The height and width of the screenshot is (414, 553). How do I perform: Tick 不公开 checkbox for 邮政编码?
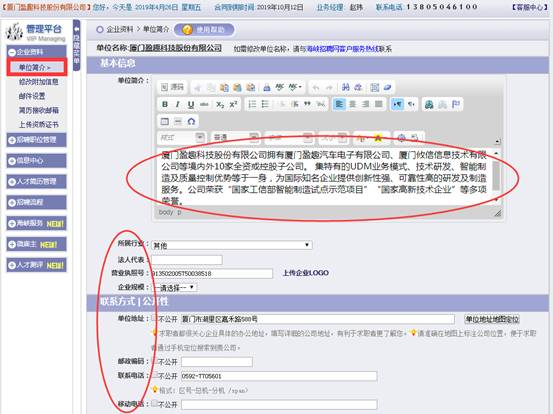click(x=154, y=361)
